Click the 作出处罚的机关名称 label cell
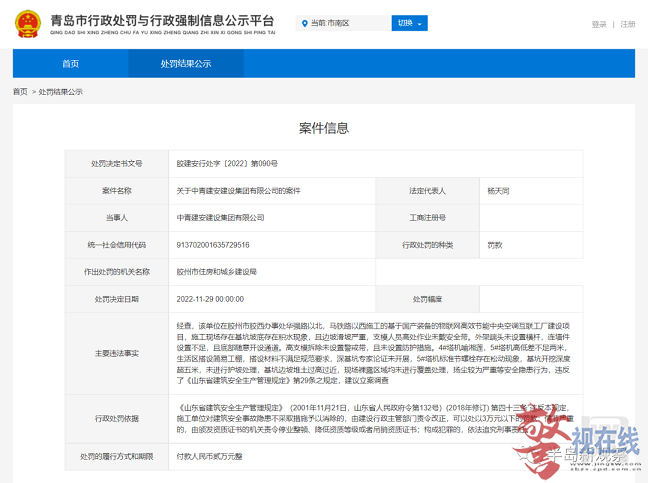The width and height of the screenshot is (648, 483). pos(117,272)
